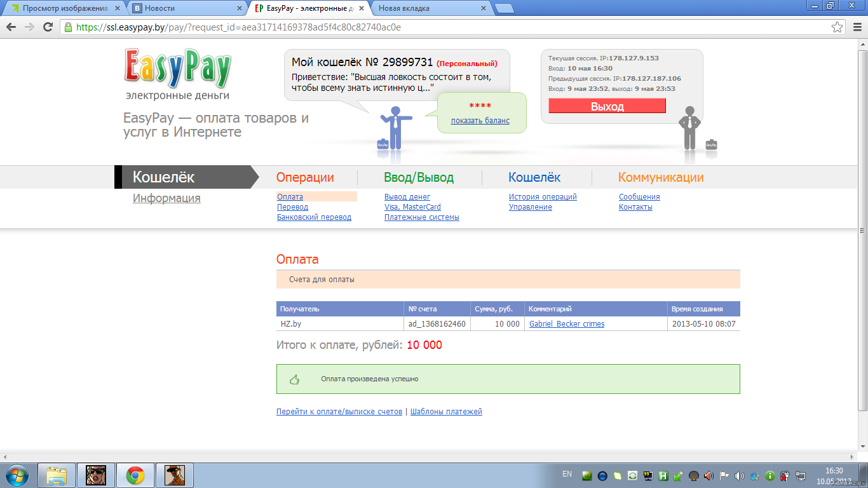Click the blue sphere tray icon
The image size is (868, 488).
click(x=602, y=475)
